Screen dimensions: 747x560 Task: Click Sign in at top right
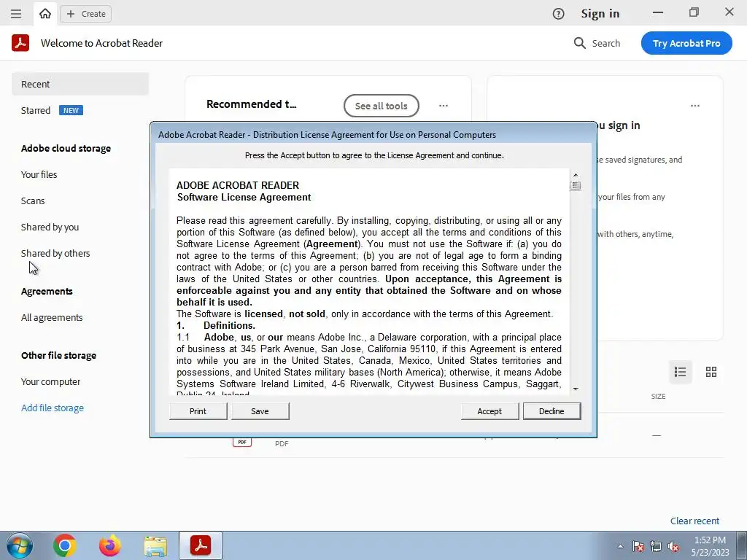600,14
